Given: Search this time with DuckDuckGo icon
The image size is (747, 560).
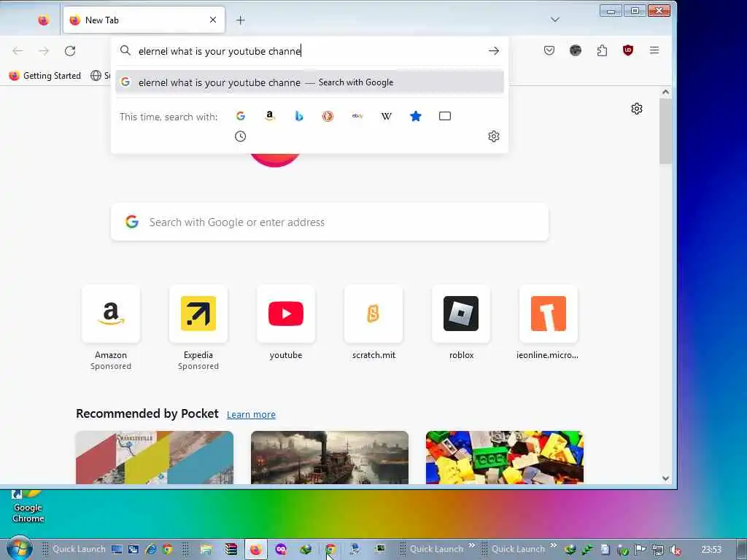Looking at the screenshot, I should point(328,116).
